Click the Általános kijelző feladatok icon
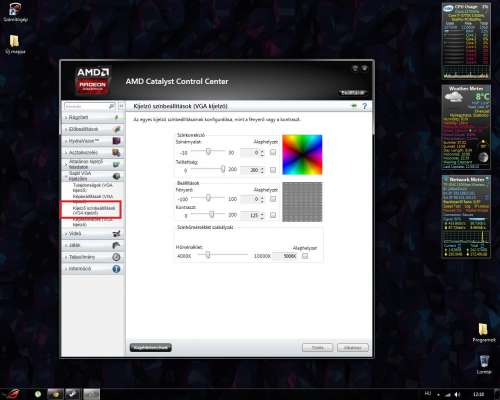500x400 pixels. tap(116, 164)
